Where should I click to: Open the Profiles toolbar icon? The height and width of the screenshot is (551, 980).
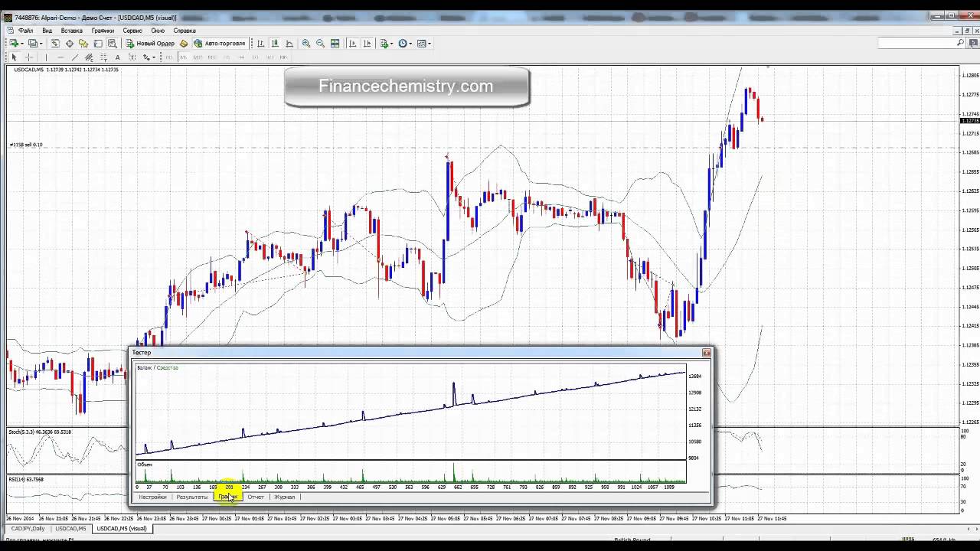coord(33,44)
